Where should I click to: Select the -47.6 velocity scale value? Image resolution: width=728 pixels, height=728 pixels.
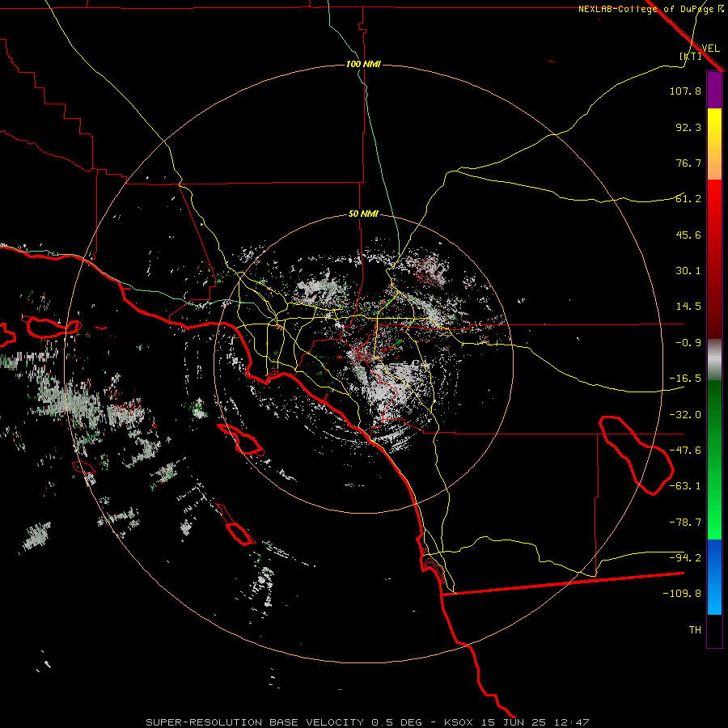pos(685,451)
